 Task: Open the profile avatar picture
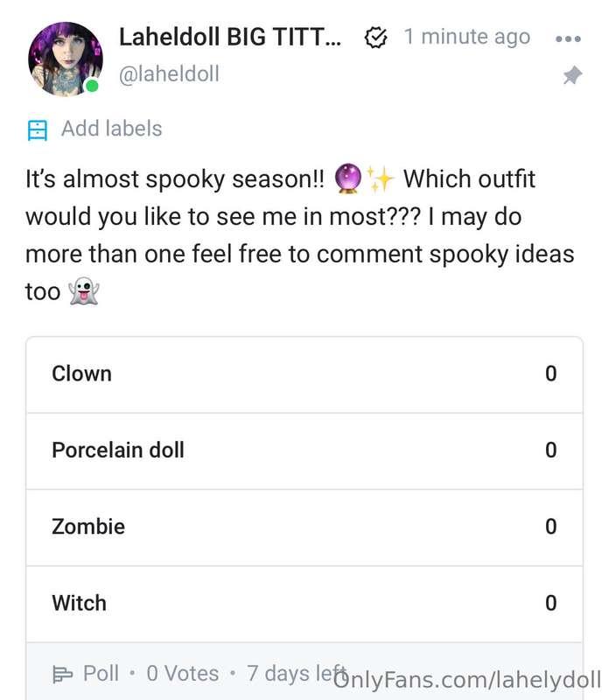click(65, 59)
